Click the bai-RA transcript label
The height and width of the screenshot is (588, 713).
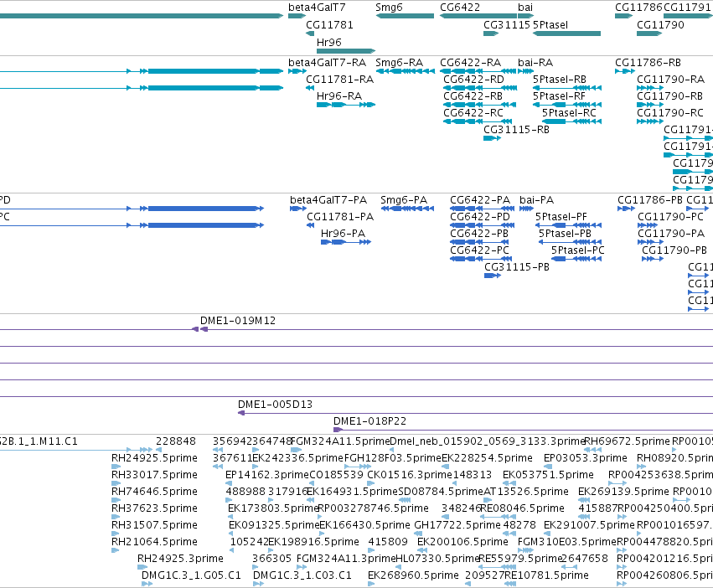coord(535,62)
